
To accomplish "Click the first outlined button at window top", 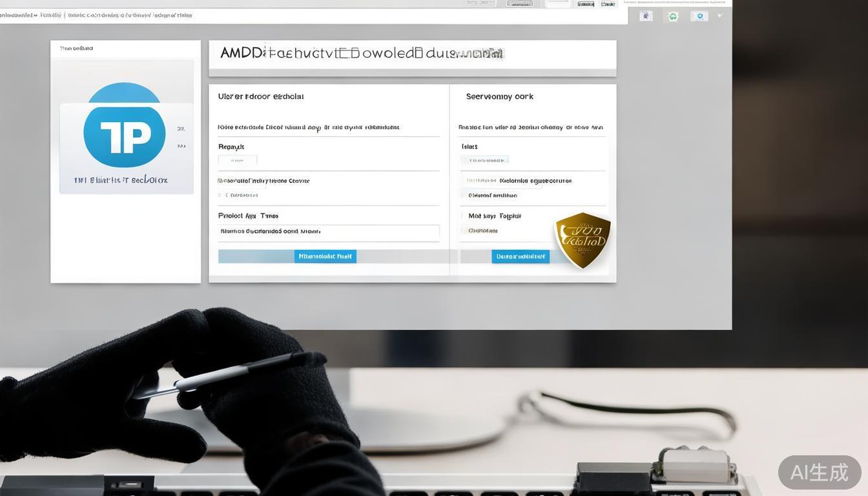I will pos(520,3).
